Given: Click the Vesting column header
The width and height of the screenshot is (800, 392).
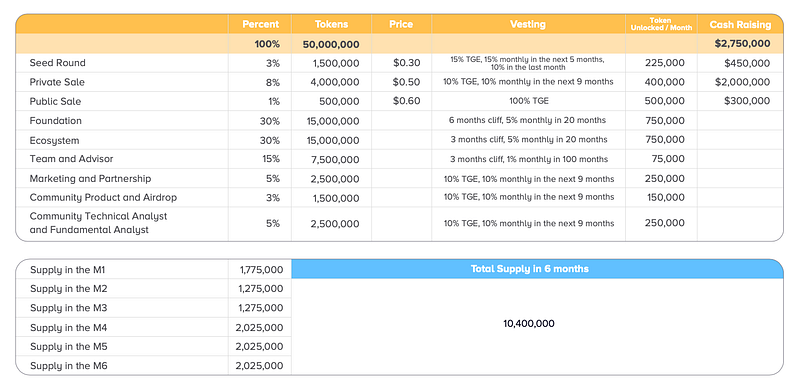Looking at the screenshot, I should tap(528, 24).
